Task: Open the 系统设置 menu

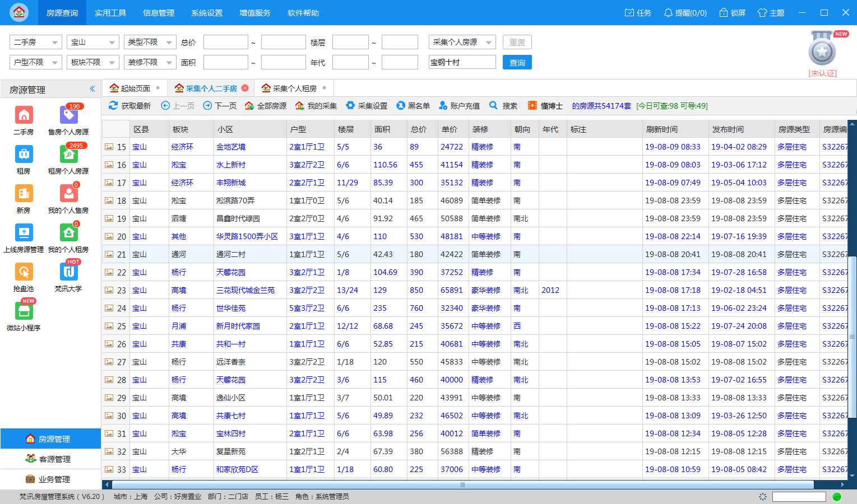Action: coord(207,13)
